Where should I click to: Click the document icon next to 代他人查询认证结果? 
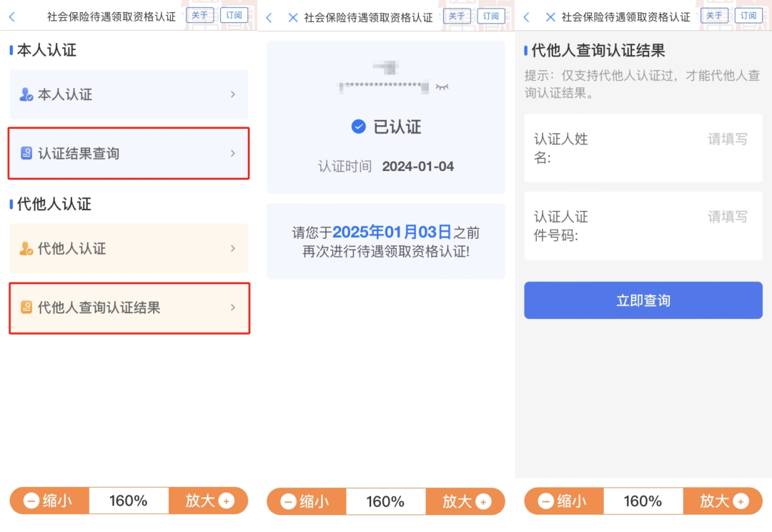(x=27, y=308)
